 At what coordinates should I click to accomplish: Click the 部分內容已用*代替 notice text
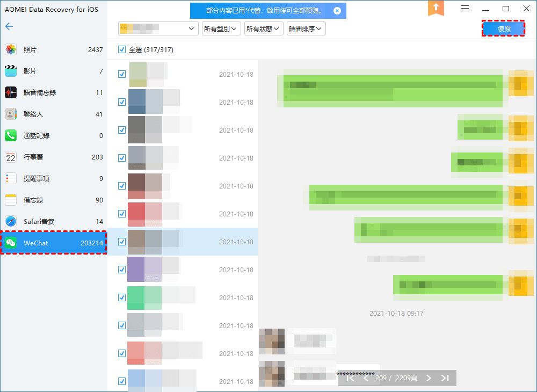click(x=264, y=11)
